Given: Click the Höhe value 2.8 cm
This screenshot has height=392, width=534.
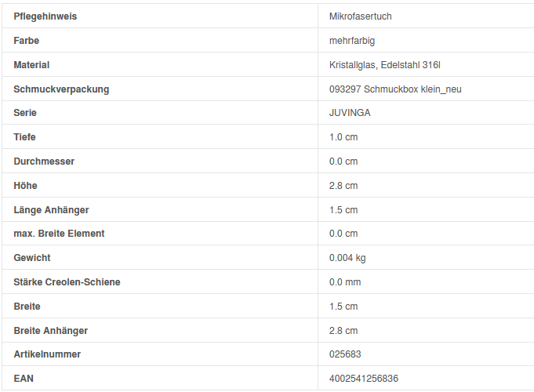Looking at the screenshot, I should point(343,186).
